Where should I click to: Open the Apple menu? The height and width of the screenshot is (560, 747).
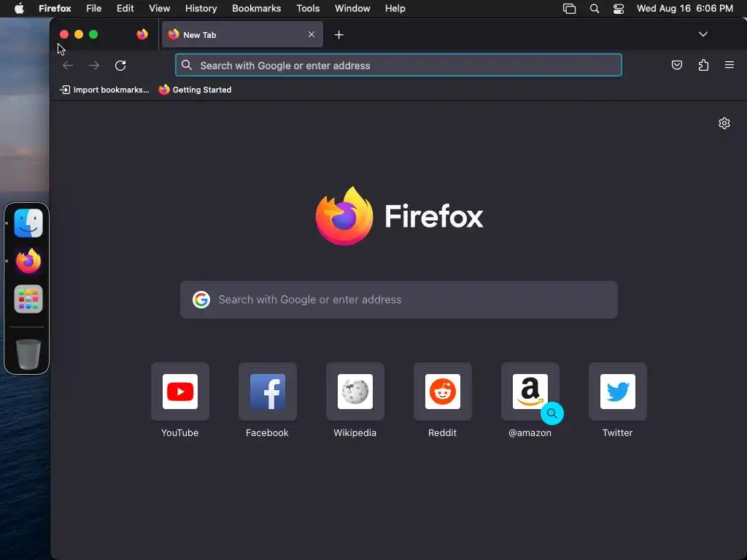click(x=19, y=9)
